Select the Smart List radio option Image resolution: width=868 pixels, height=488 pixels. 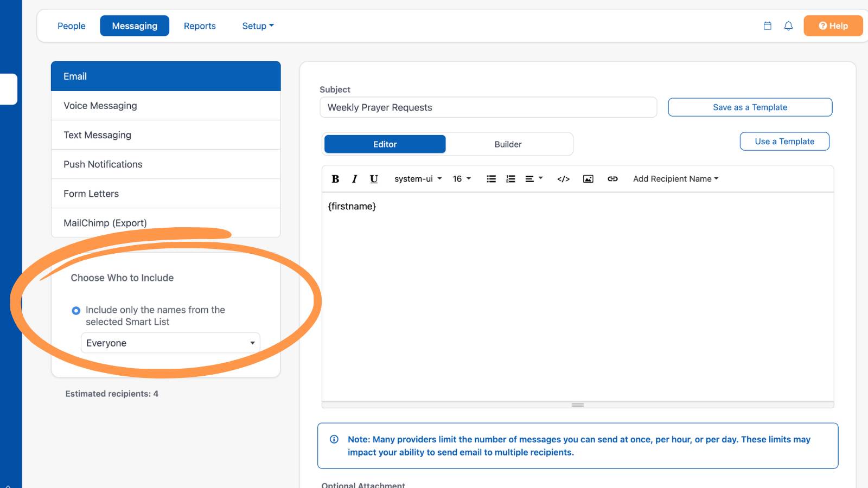[76, 311]
